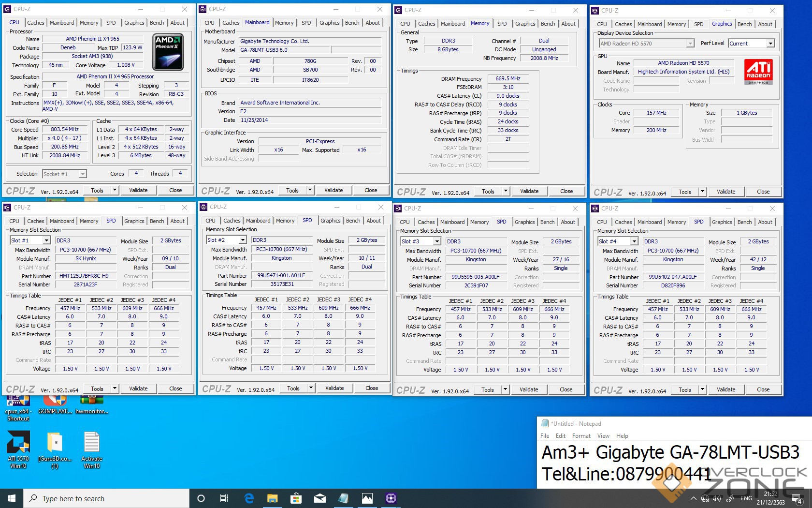Select the GA-78LMT-USB3 6.0 model field
The width and height of the screenshot is (812, 508).
[x=284, y=50]
